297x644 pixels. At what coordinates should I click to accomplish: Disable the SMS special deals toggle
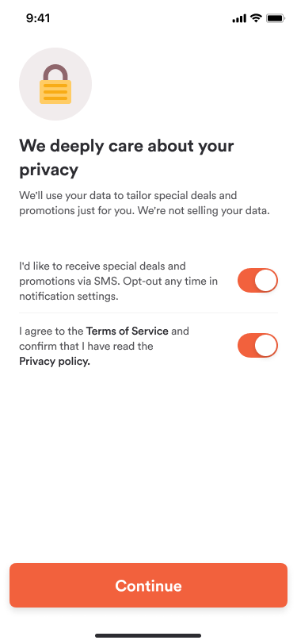coord(257,281)
